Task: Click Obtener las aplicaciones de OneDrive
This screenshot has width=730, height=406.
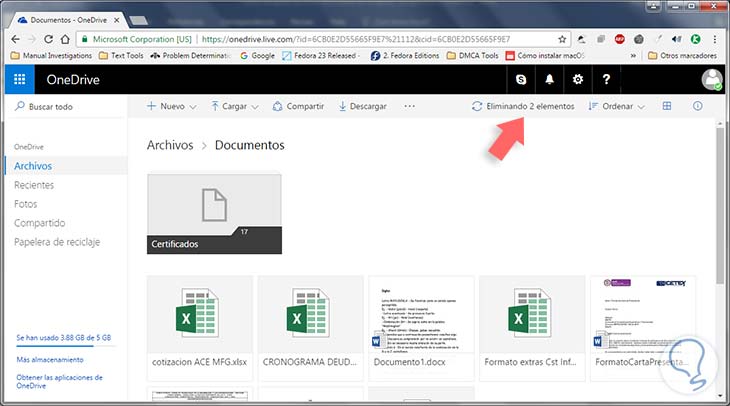Action: (59, 381)
